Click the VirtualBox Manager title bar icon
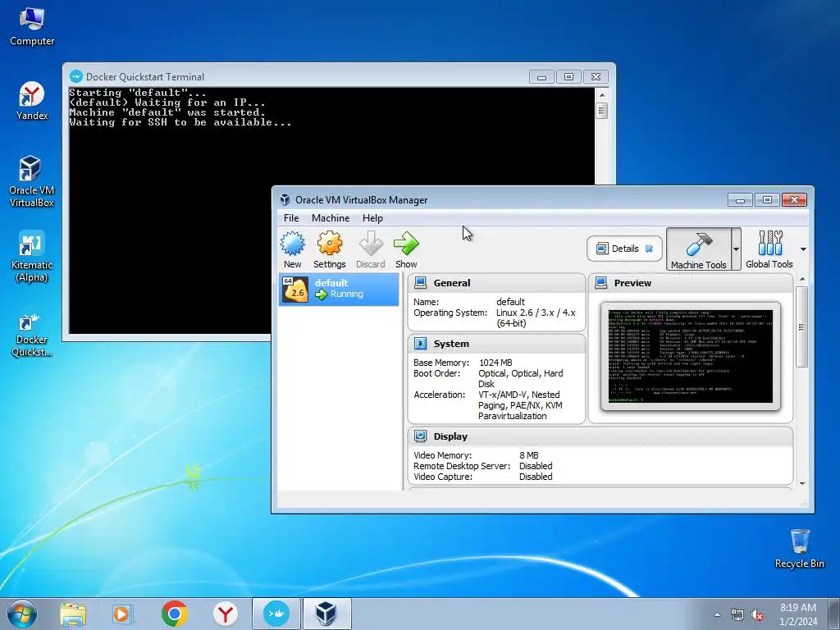This screenshot has height=630, width=840. tap(285, 200)
